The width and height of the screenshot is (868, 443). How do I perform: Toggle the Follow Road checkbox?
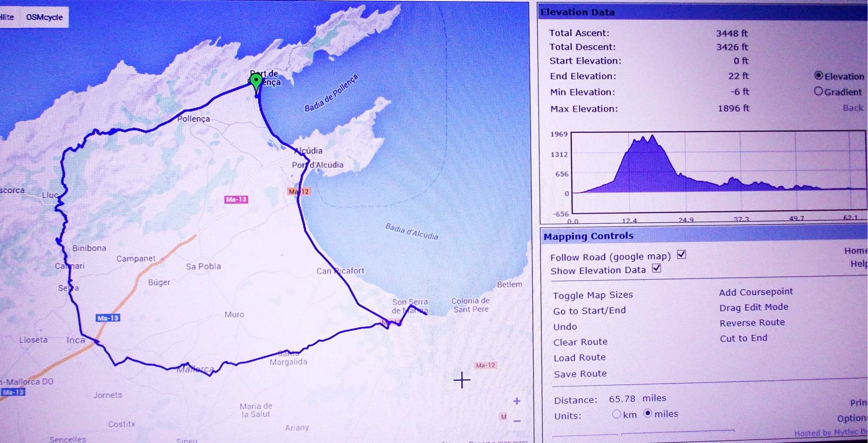(x=682, y=255)
